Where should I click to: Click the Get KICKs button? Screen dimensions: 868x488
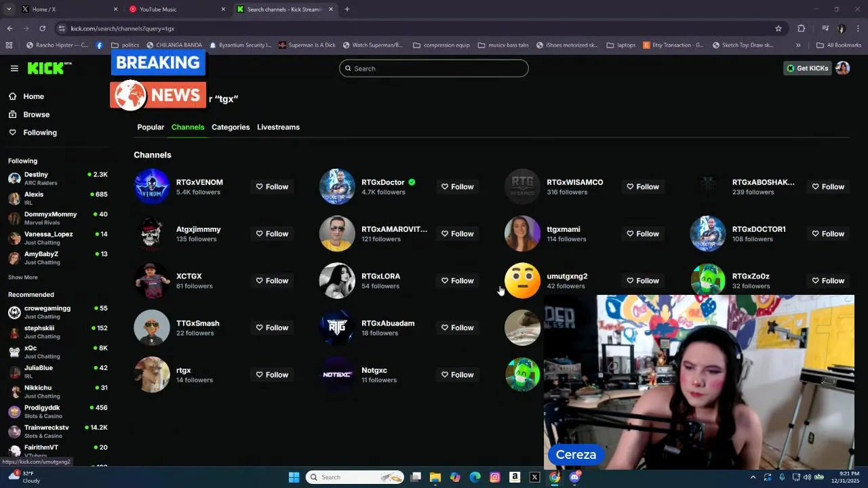808,68
